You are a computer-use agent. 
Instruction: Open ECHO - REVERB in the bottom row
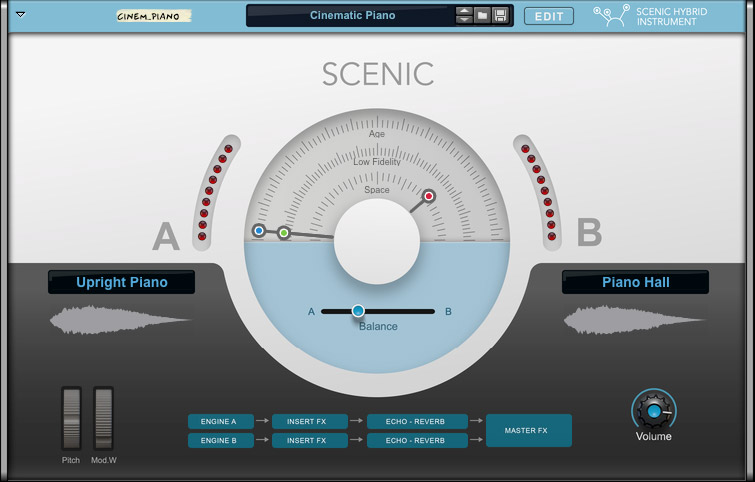click(x=417, y=441)
